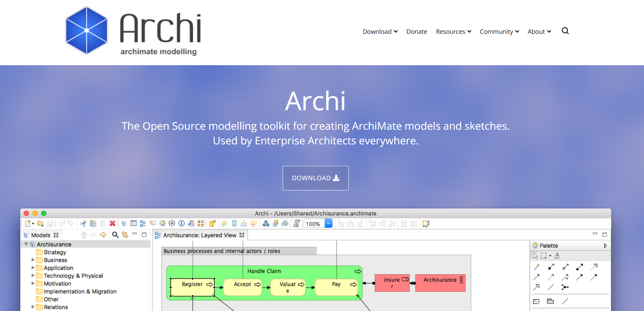Select the arrow Select tool in Palette
This screenshot has width=644, height=311.
pyautogui.click(x=535, y=256)
